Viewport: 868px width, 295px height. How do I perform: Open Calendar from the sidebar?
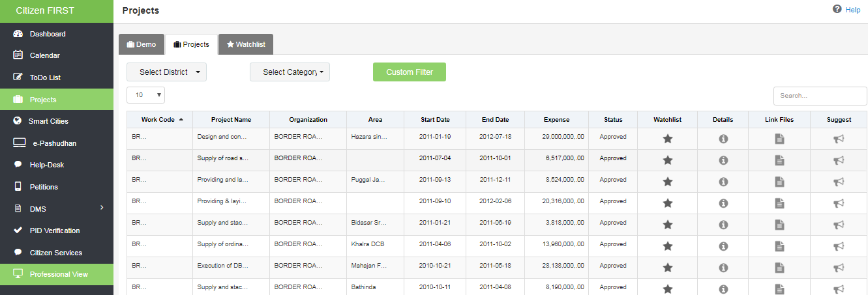click(x=44, y=55)
